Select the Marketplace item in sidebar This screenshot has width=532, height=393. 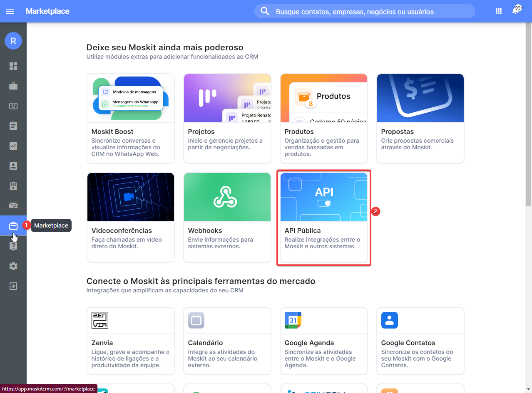(x=13, y=226)
